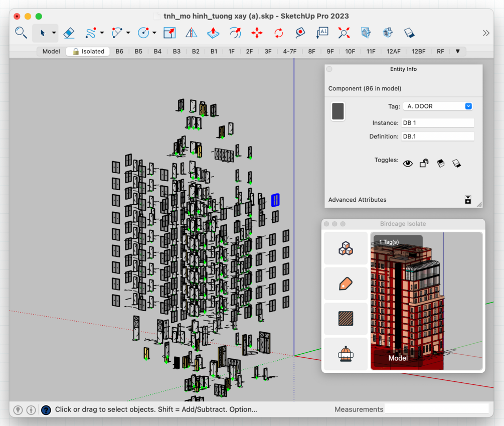Click the Zoom Extents icon
Screen dimensions: 504x426
344,33
